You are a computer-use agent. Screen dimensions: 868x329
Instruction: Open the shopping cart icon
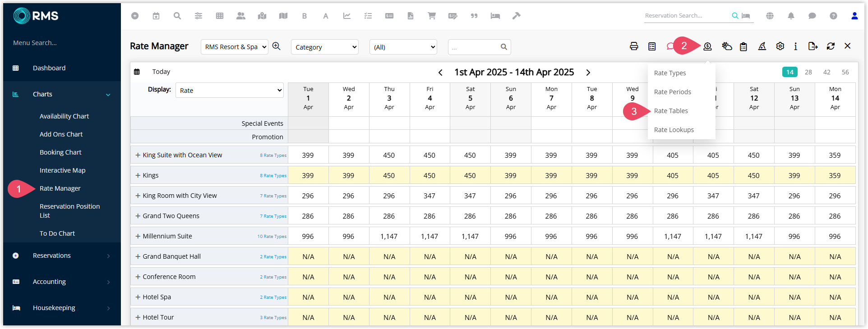coord(432,16)
